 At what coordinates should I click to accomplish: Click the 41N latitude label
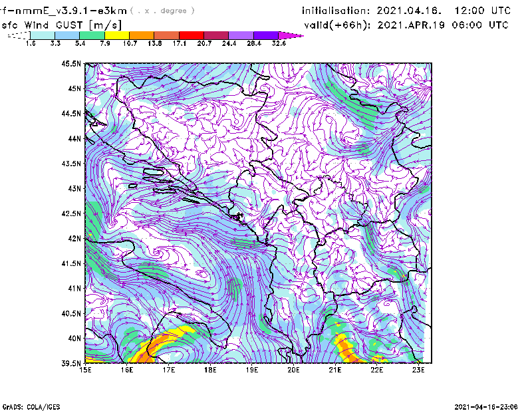(74, 289)
